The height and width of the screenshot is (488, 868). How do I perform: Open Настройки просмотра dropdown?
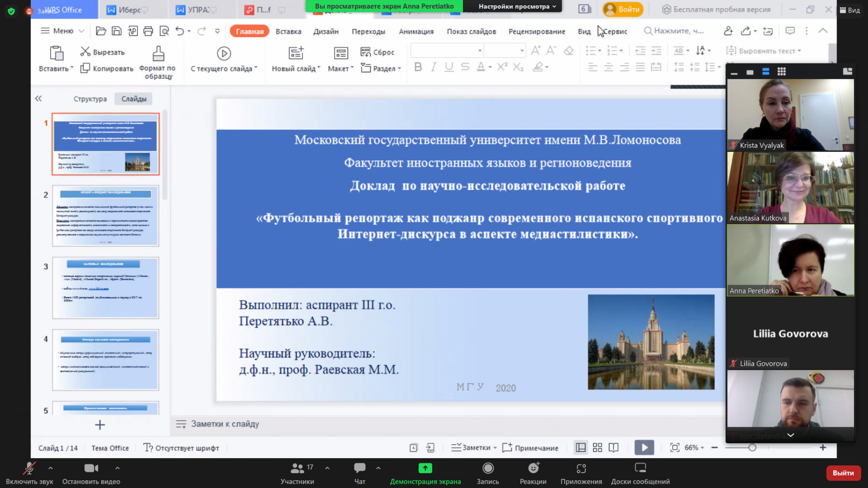coord(517,6)
